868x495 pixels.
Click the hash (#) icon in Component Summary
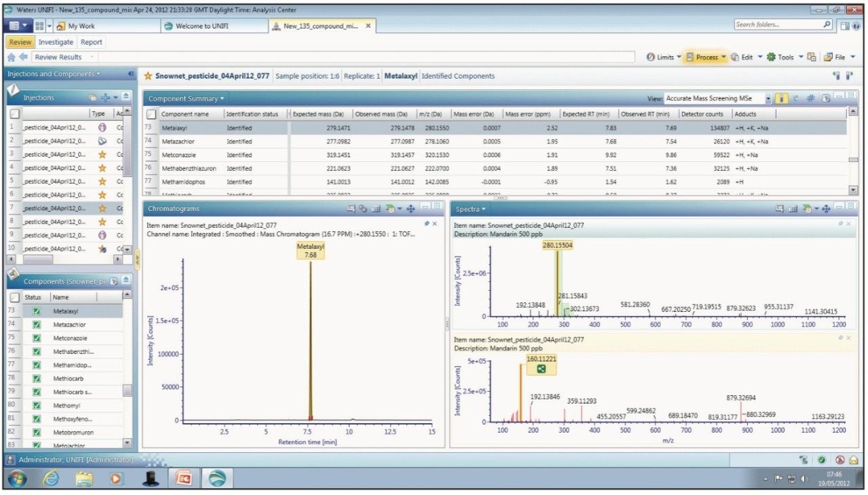pyautogui.click(x=810, y=98)
